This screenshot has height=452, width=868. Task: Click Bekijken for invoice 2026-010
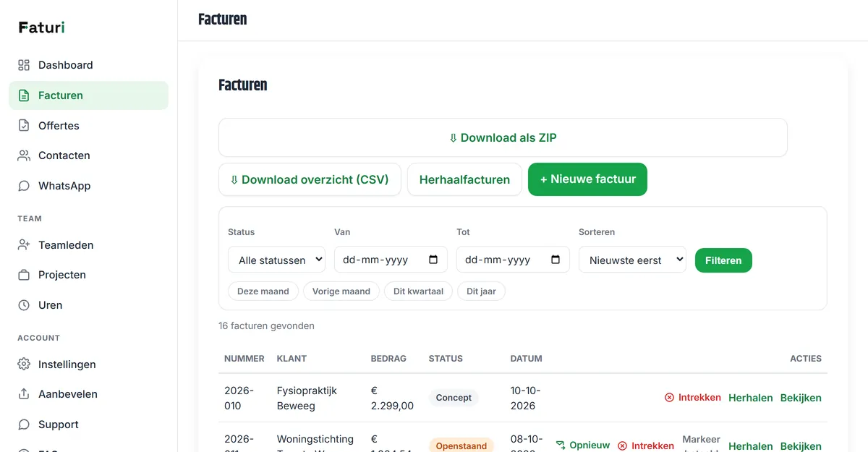(x=801, y=398)
